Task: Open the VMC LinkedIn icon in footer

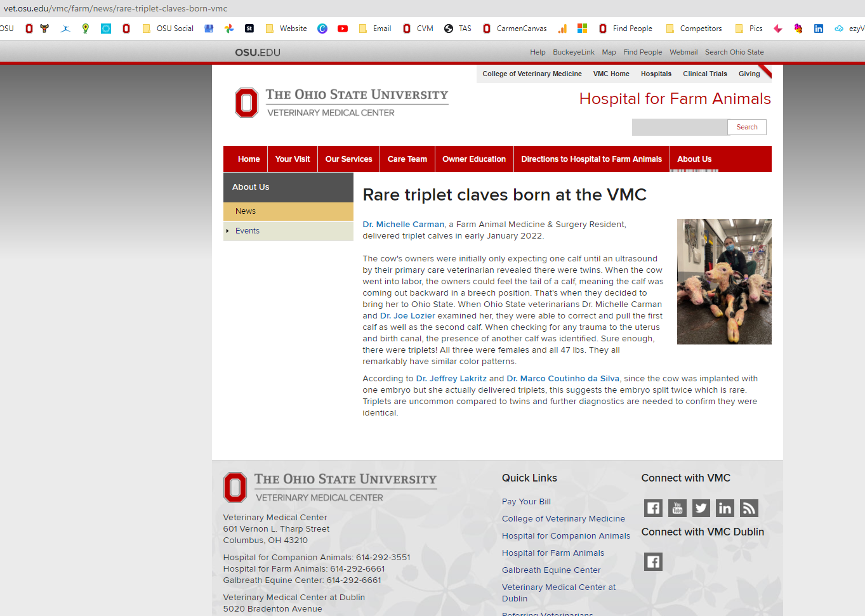Action: tap(725, 508)
